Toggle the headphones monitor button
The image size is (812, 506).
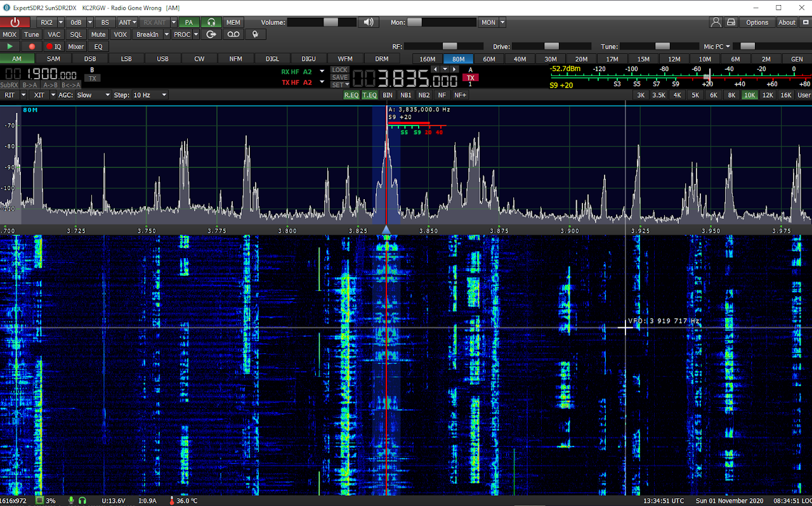click(x=212, y=22)
